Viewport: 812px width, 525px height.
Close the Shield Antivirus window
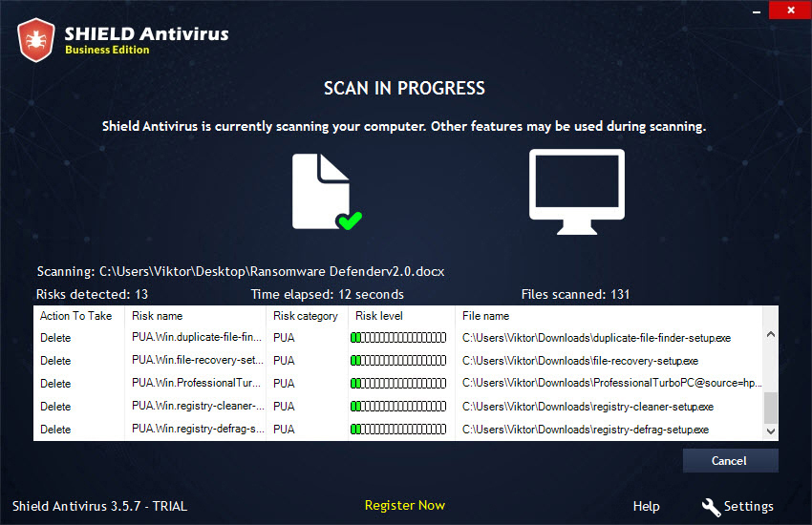pyautogui.click(x=790, y=10)
